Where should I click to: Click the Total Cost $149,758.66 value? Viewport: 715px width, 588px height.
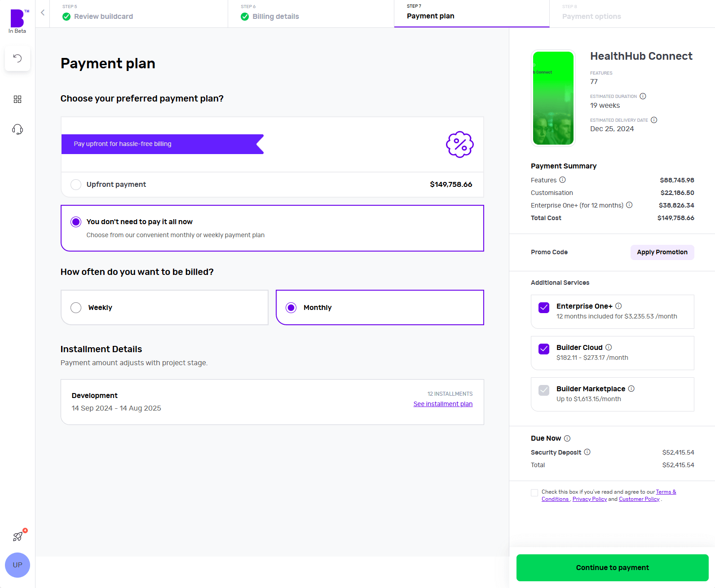(675, 218)
